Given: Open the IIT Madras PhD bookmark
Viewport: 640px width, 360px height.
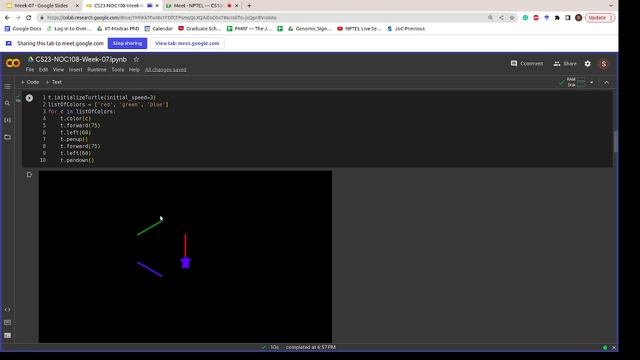Looking at the screenshot, I should point(118,29).
